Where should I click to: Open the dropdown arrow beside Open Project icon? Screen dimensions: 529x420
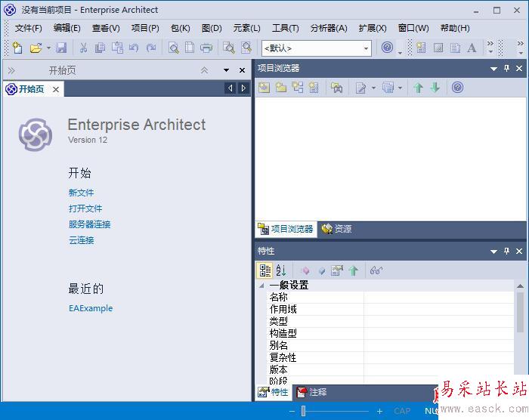[x=48, y=48]
